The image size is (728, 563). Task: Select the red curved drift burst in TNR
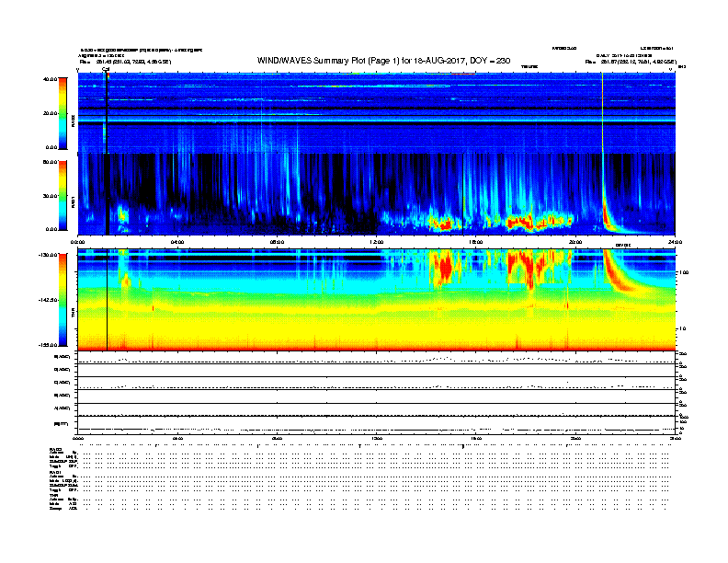pyautogui.click(x=620, y=274)
